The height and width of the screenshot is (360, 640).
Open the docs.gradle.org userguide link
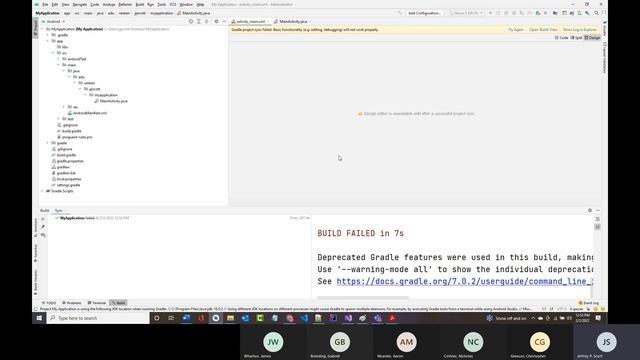464,281
